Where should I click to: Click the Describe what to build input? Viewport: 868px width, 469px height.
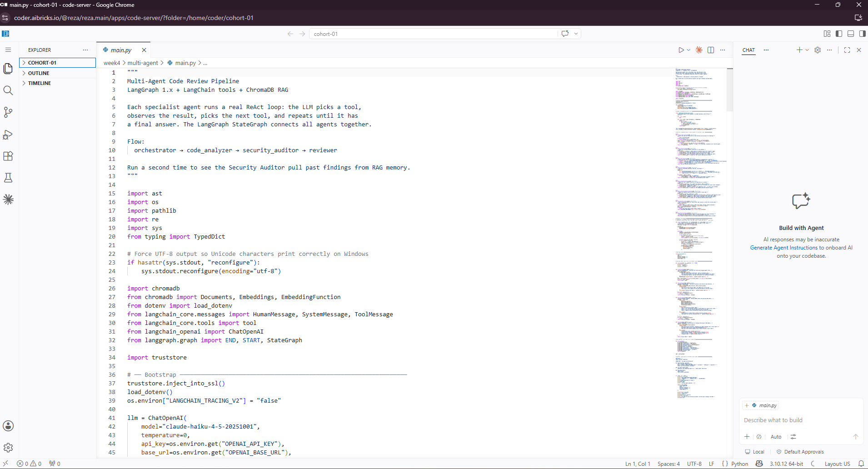click(x=801, y=420)
